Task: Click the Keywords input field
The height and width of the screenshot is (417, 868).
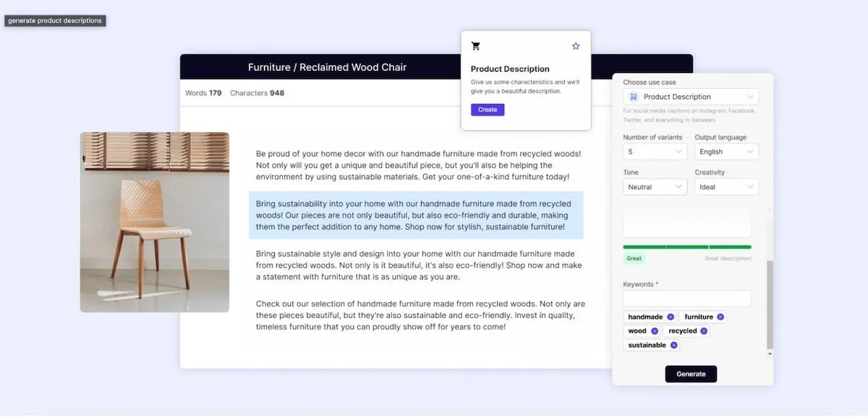Action: click(x=687, y=298)
